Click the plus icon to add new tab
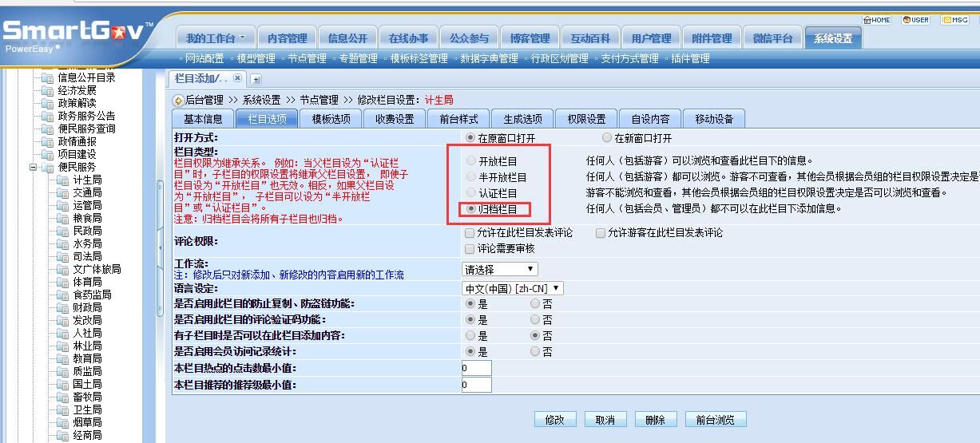Viewport: 980px width, 443px height. tap(256, 79)
